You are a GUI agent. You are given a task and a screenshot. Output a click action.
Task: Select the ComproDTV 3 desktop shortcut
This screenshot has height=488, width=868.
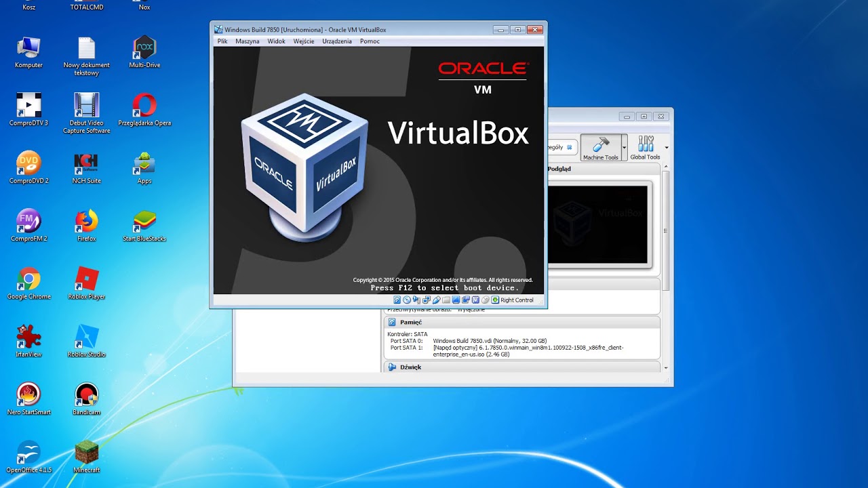[x=28, y=110]
